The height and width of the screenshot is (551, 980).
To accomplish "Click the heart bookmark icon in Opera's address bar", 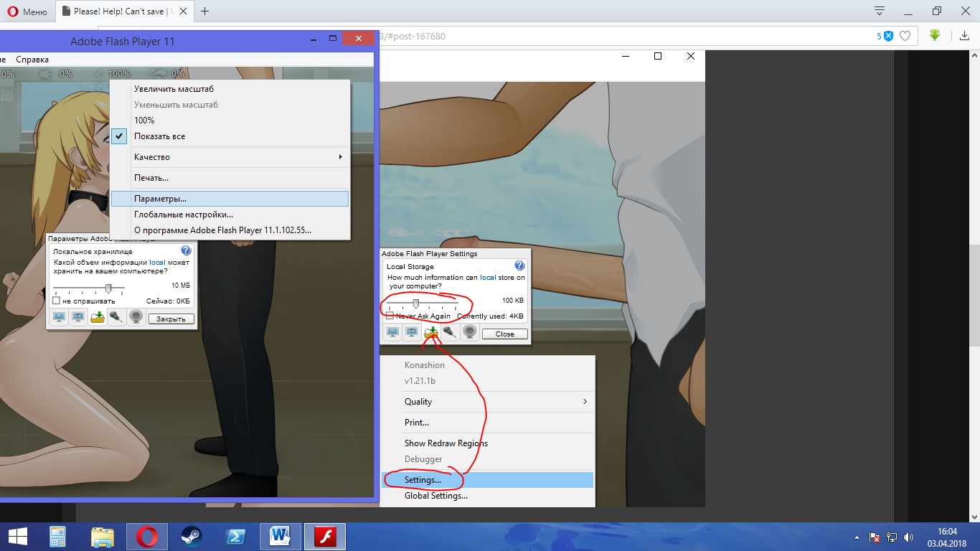I will point(905,36).
